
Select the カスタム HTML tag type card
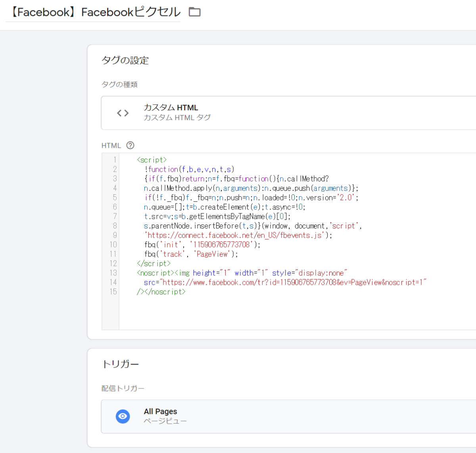pyautogui.click(x=289, y=113)
